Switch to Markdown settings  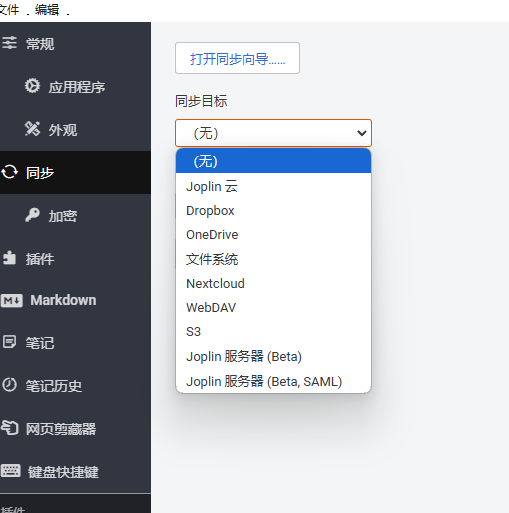(75, 300)
